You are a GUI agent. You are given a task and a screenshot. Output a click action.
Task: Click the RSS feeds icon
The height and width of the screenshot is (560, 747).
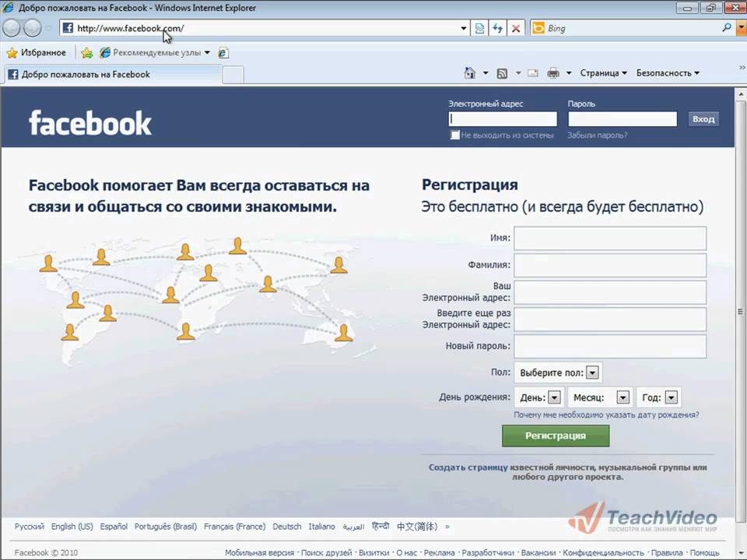tap(502, 73)
